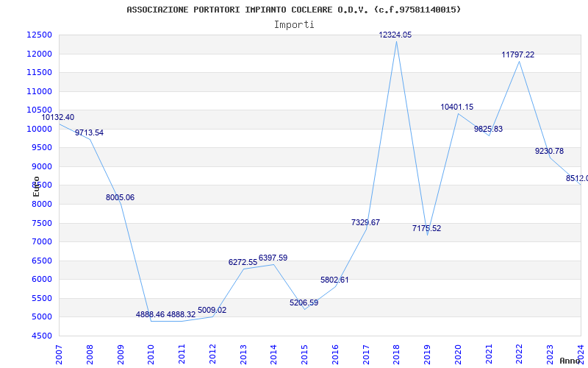Click the x-axis year 2013
The height and width of the screenshot is (368, 588).
click(243, 355)
